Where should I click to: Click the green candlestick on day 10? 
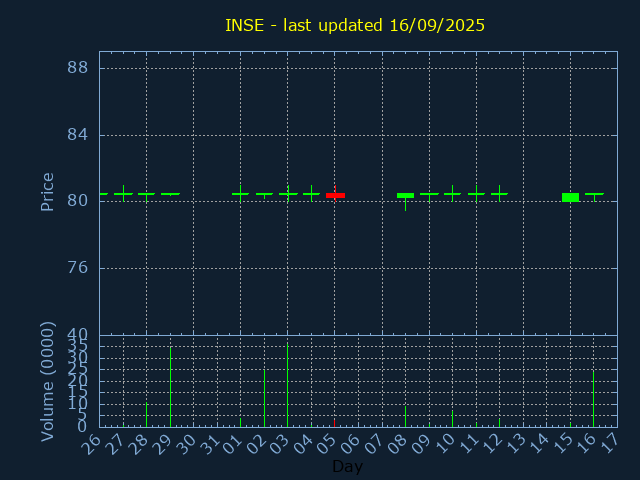452,193
